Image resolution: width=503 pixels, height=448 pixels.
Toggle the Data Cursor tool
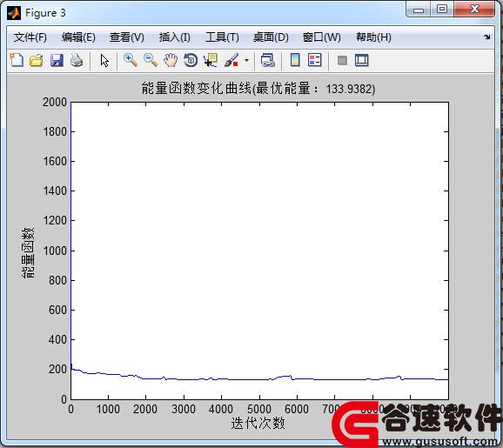tap(211, 60)
